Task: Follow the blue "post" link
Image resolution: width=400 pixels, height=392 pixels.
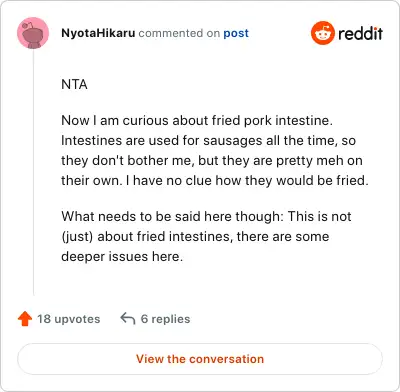Action: coord(236,33)
